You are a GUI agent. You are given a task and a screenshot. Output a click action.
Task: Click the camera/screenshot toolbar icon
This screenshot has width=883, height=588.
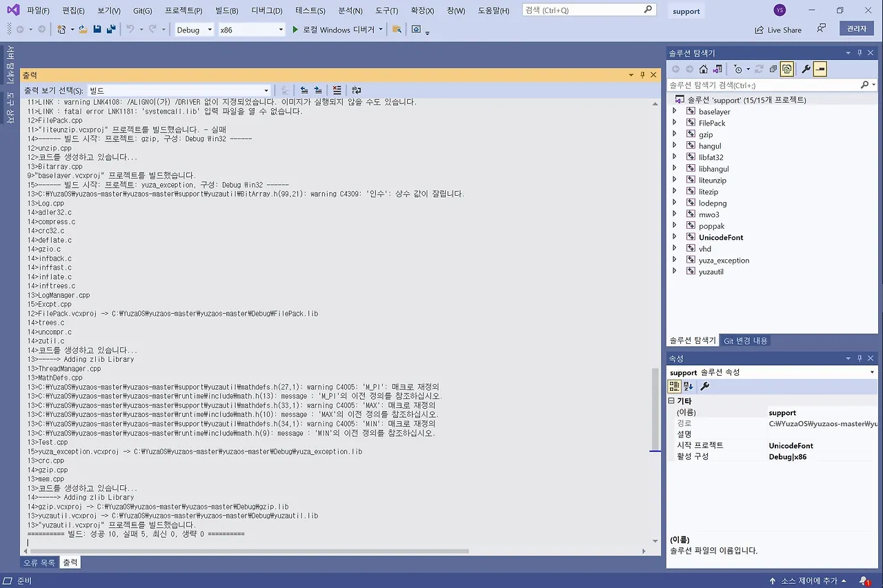tap(416, 30)
